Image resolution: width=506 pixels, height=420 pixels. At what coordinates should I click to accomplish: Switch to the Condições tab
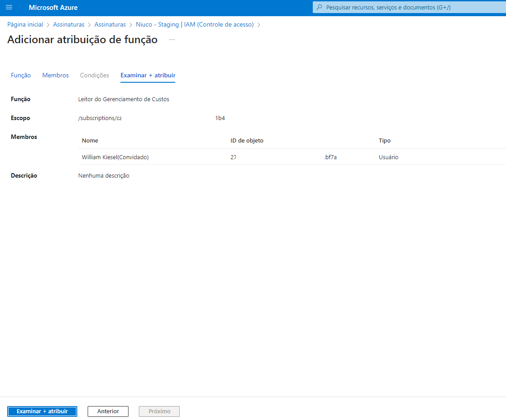tap(94, 75)
